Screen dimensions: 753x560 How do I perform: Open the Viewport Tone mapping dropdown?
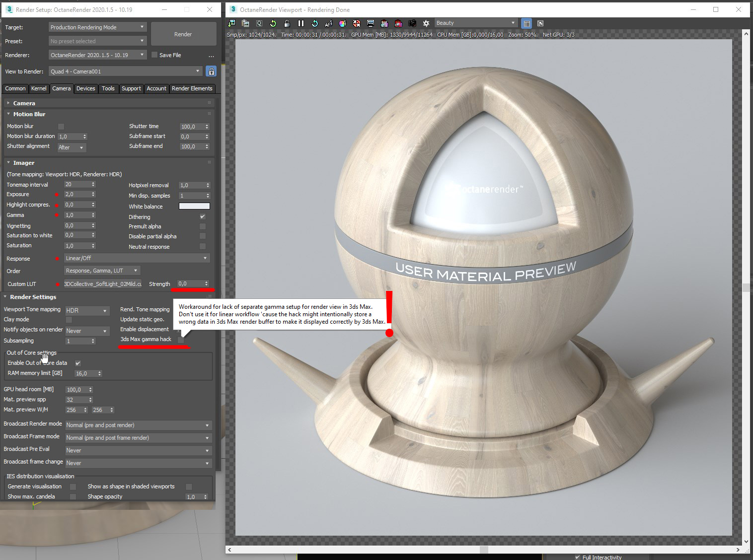(87, 311)
